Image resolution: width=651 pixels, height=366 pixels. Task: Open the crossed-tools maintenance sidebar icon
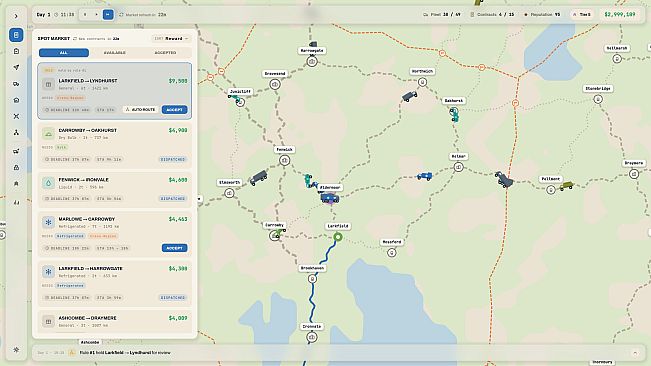tap(16, 116)
